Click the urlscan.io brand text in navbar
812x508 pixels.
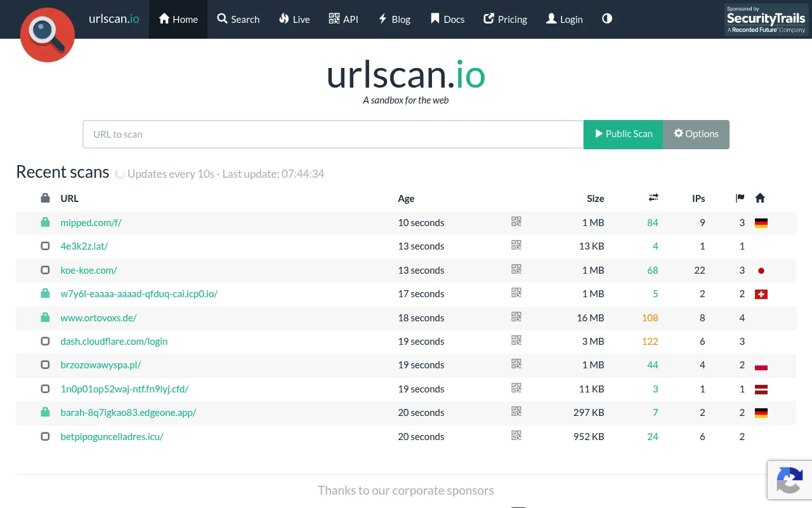click(x=114, y=18)
